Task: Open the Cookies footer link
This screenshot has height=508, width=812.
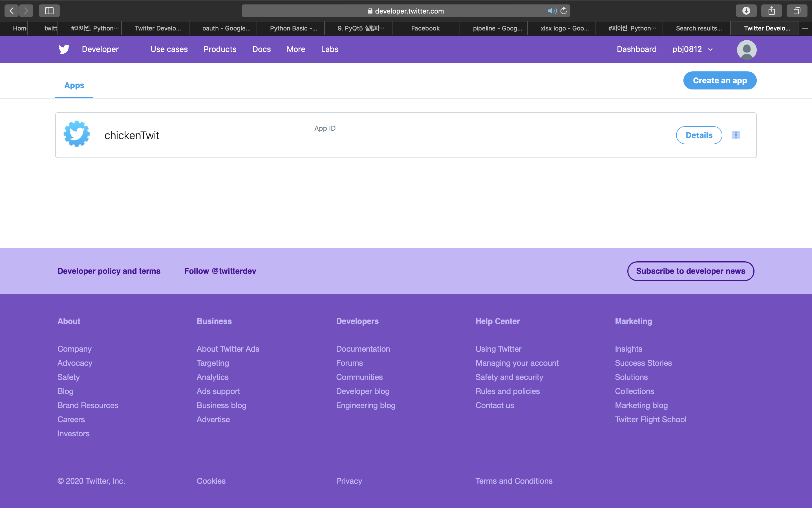Action: (x=211, y=481)
